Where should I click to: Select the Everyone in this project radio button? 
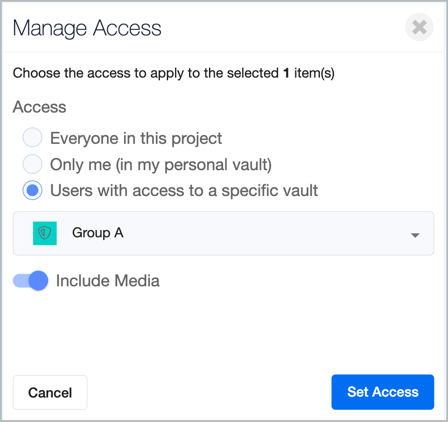[32, 137]
